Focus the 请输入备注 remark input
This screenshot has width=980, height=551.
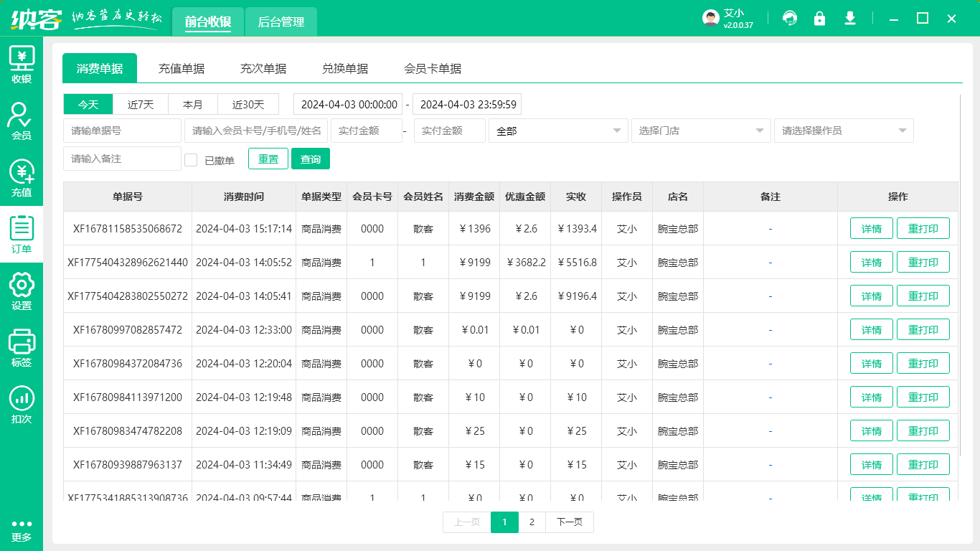click(x=122, y=159)
